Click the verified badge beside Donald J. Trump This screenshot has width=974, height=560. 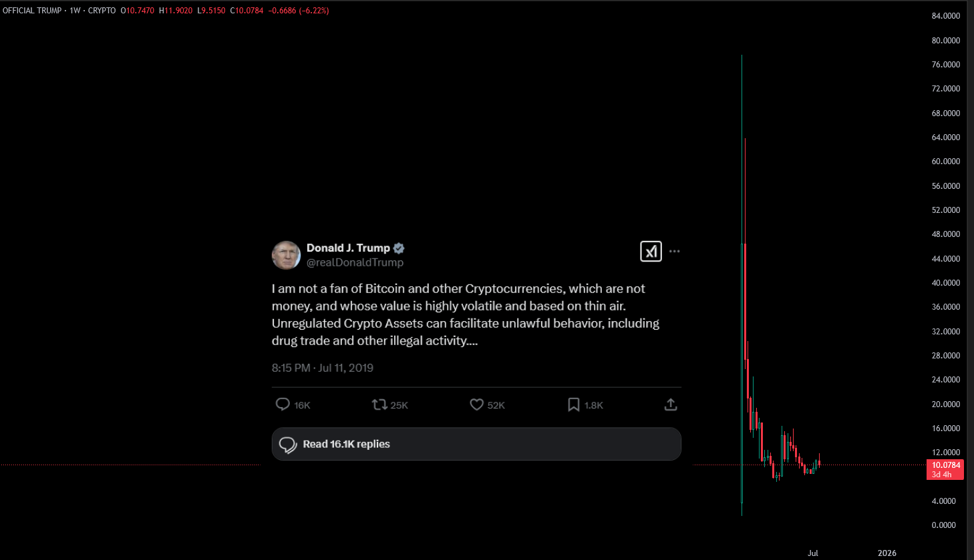399,248
